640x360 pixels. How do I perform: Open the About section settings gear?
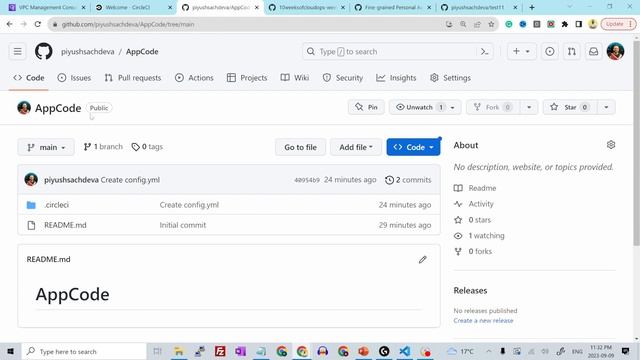coord(611,145)
